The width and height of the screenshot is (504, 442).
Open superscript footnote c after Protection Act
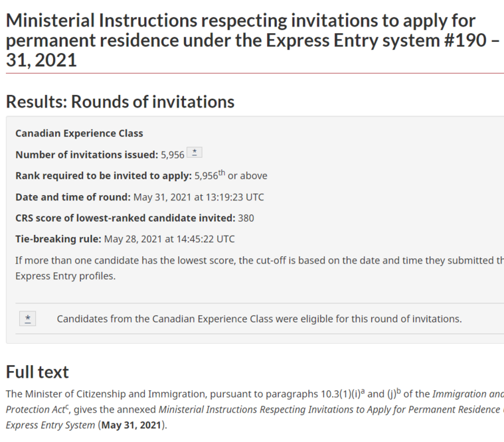67,407
